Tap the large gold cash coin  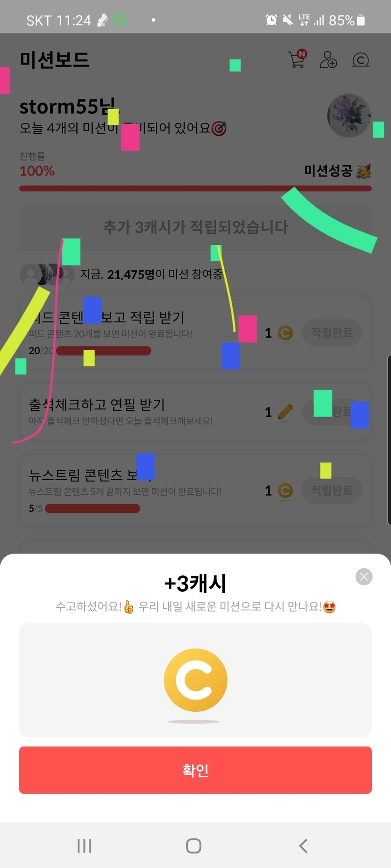click(195, 680)
